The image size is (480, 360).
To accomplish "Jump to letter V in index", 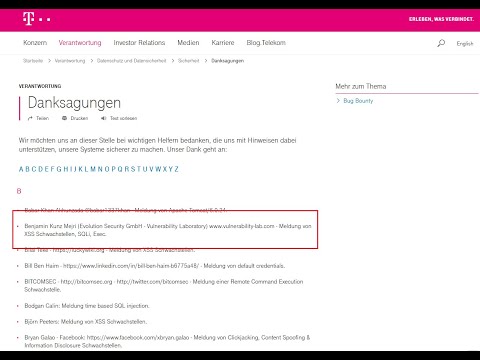I will pyautogui.click(x=151, y=169).
